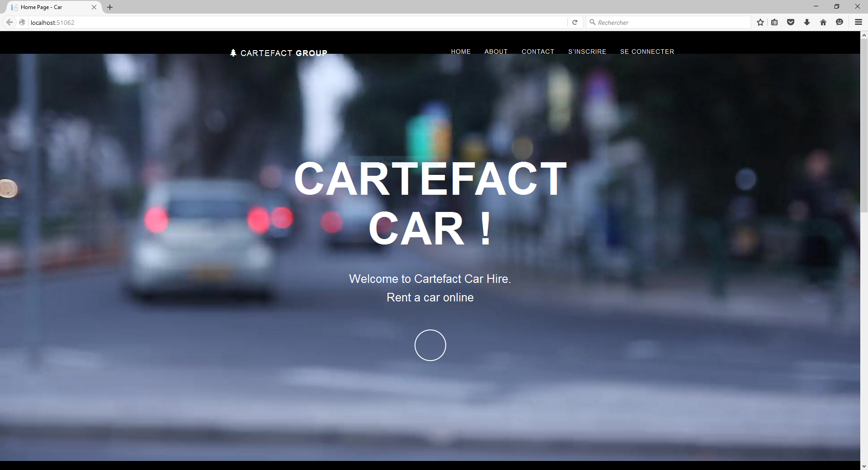This screenshot has width=868, height=470.
Task: Open the bookmarks list icon
Action: (x=774, y=22)
